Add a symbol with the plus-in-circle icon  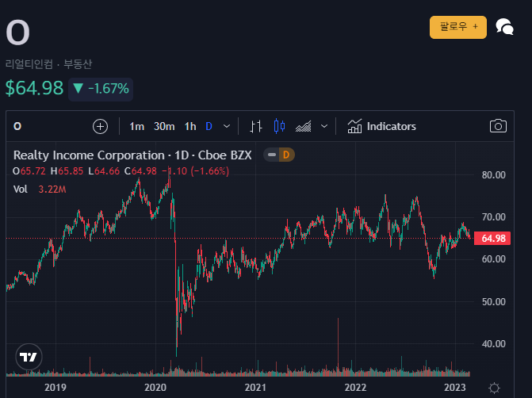pyautogui.click(x=100, y=127)
